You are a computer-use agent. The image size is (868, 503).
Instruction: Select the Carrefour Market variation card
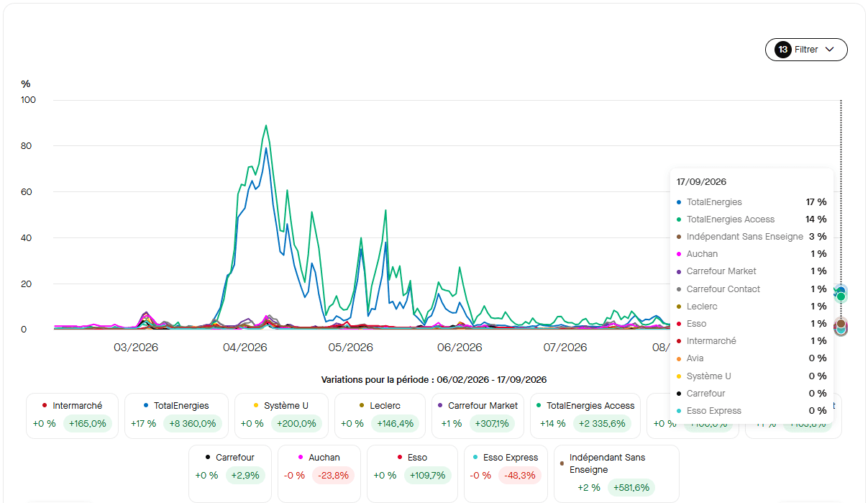pos(478,415)
